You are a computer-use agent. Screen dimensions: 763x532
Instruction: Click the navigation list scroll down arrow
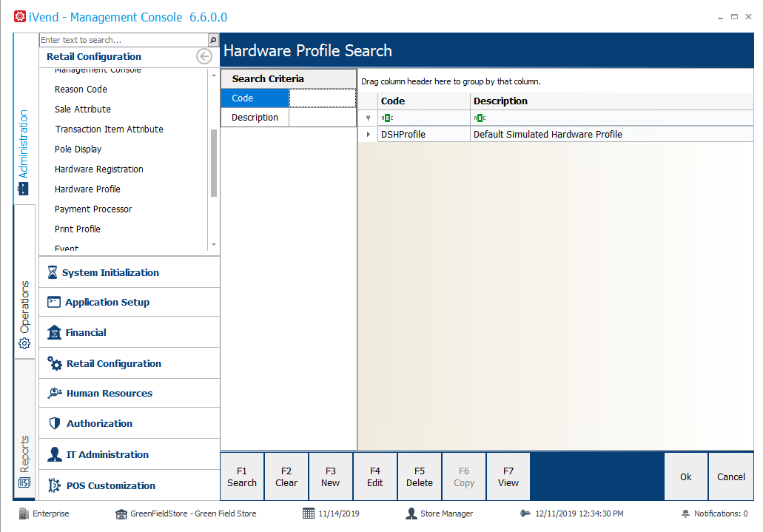click(214, 245)
